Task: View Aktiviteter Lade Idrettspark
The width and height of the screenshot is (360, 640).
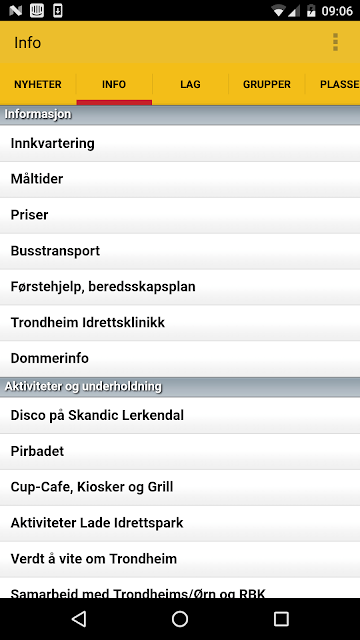Action: [x=180, y=523]
